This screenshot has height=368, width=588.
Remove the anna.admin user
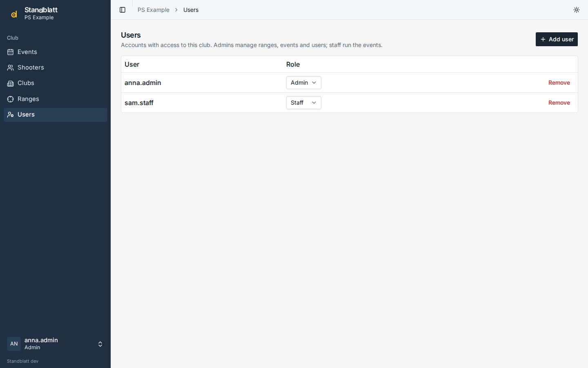[x=559, y=83]
